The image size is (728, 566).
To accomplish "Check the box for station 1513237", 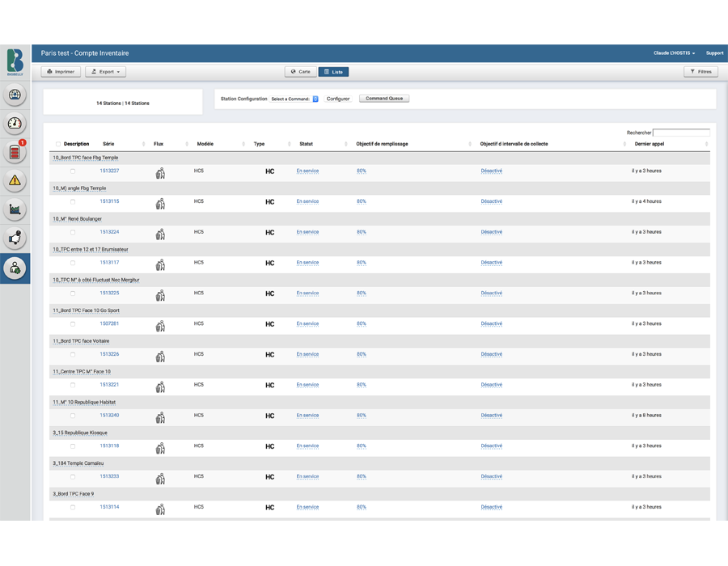I will click(x=73, y=171).
